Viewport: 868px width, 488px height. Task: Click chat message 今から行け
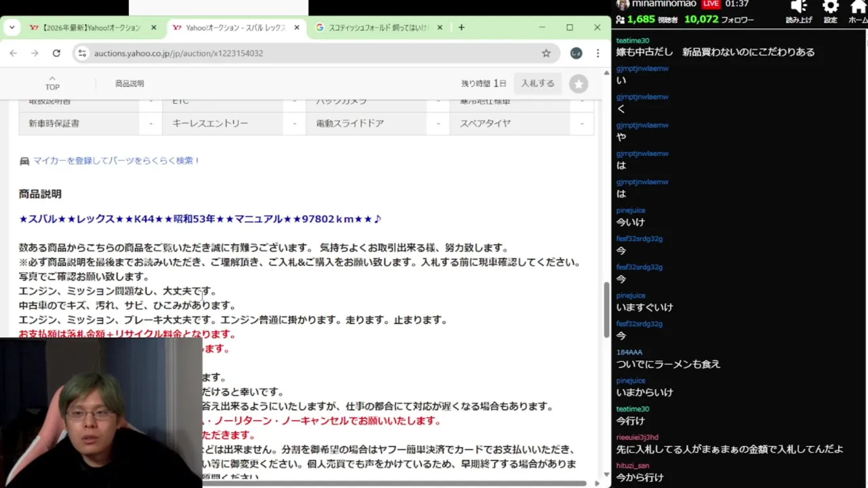(639, 478)
